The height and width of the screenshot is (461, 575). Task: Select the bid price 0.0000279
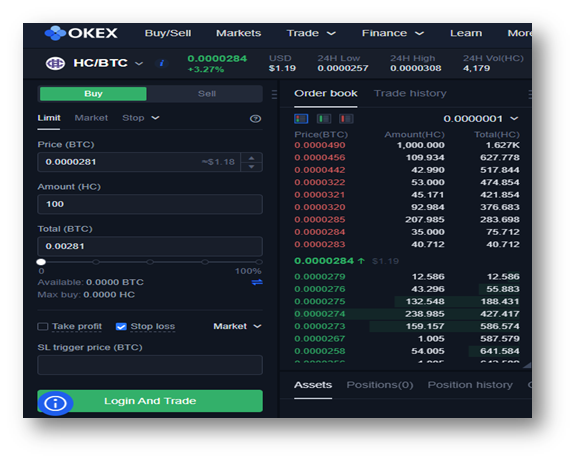[x=320, y=277]
